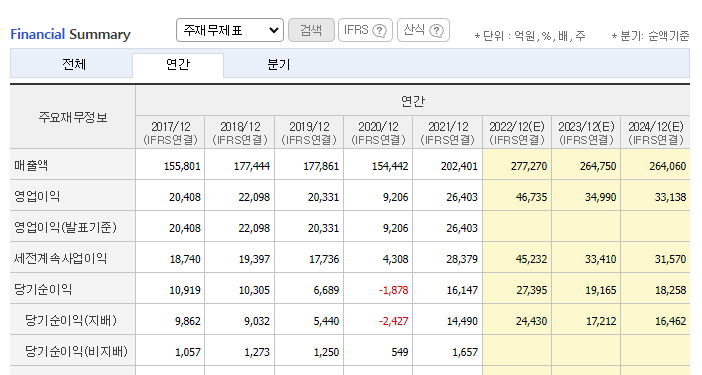Click the 277,270 estimated revenue value

(x=529, y=166)
